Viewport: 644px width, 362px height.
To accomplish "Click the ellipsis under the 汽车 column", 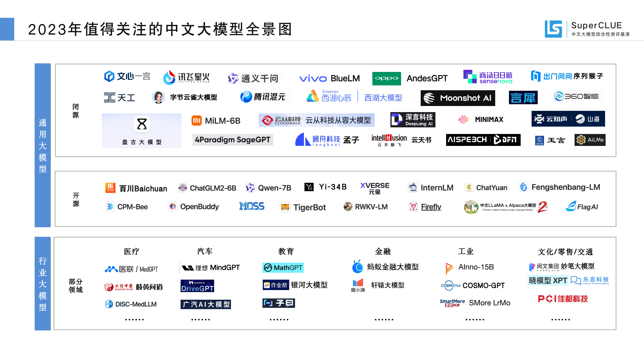I will coord(200,319).
